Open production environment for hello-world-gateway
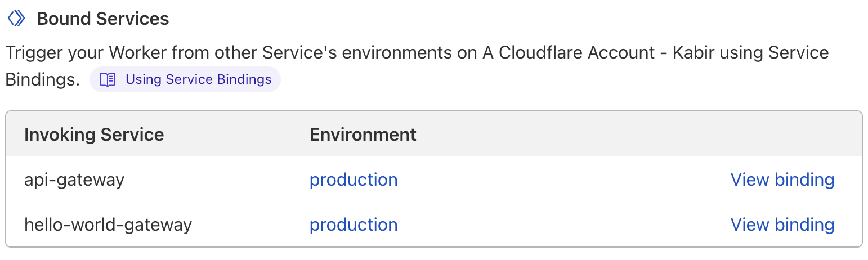Screen dimensions: 868x260 pyautogui.click(x=354, y=225)
